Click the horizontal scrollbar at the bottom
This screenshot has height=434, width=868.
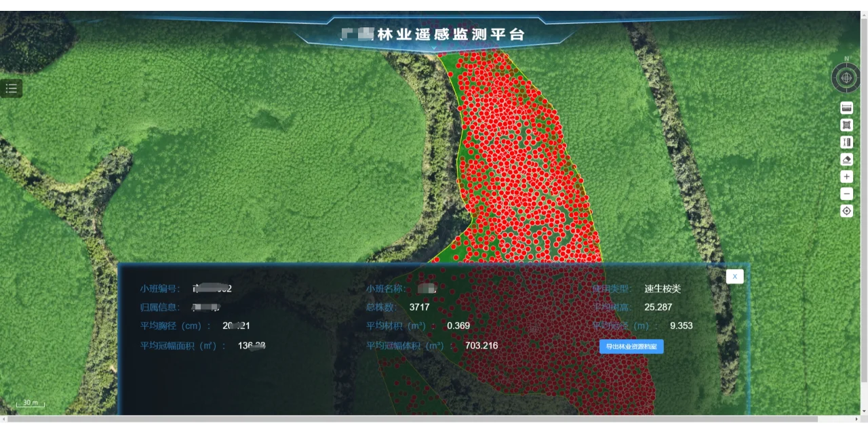point(414,419)
